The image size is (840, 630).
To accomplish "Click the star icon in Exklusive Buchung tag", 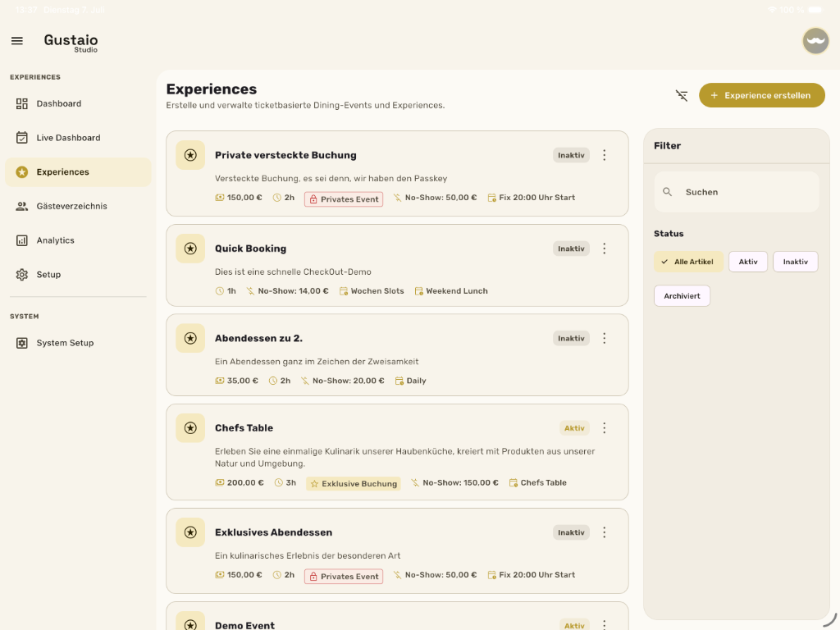I will coord(315,484).
